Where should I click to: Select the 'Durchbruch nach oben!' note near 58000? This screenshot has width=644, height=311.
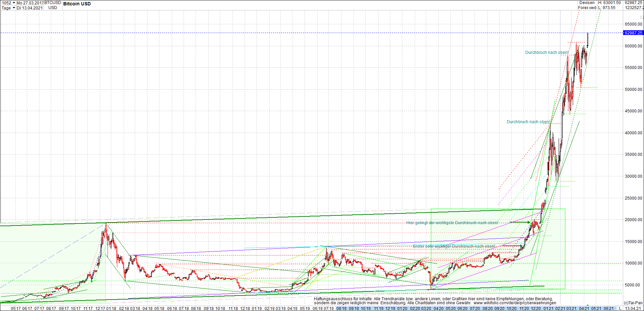coord(547,53)
